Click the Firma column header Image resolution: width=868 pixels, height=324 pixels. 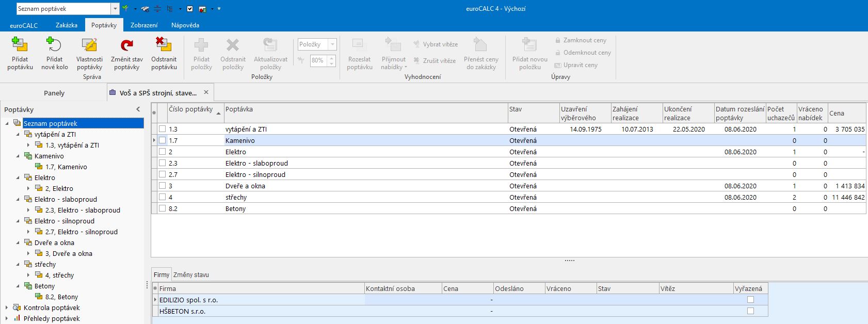pos(261,288)
